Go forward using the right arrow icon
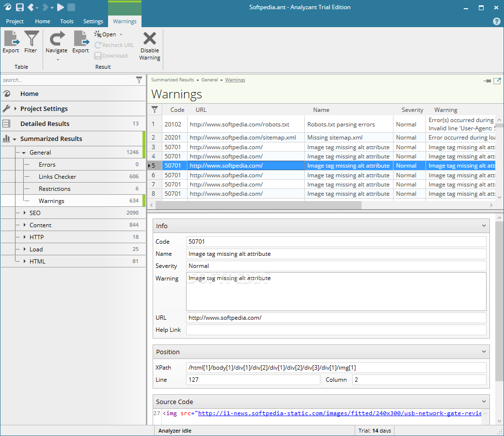The height and width of the screenshot is (436, 504). [46, 7]
